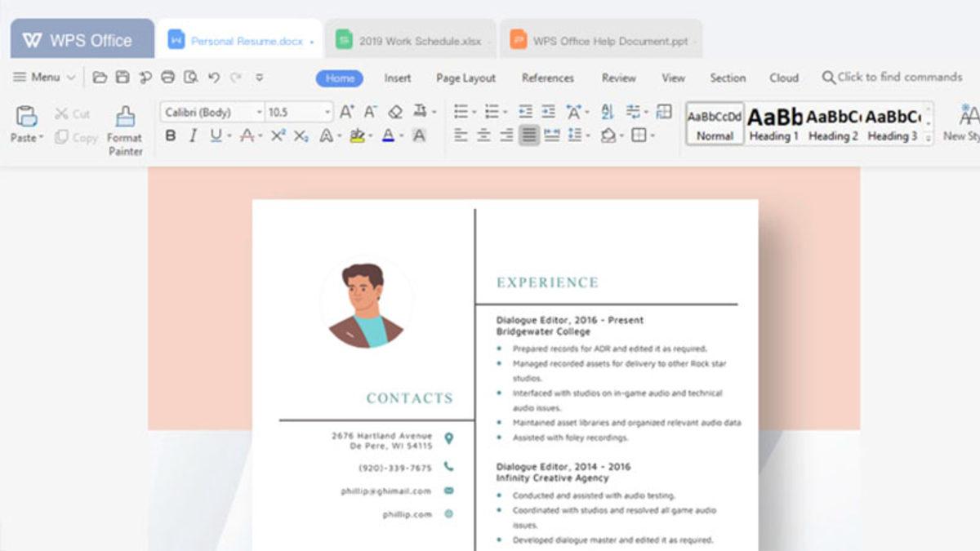Click the Increase Font Size icon
This screenshot has width=980, height=551.
(x=346, y=110)
